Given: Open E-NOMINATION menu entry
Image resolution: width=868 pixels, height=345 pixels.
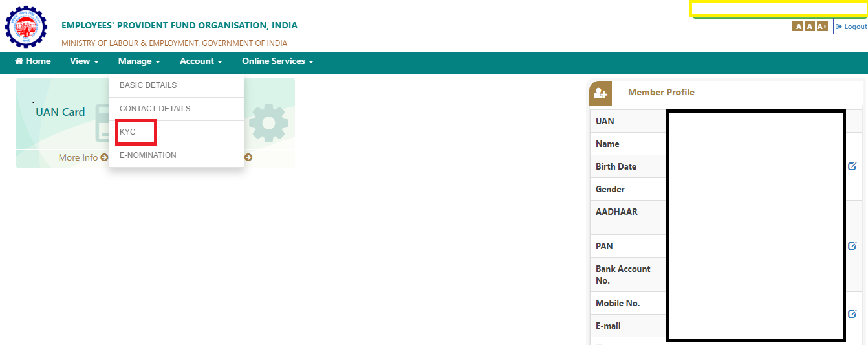Looking at the screenshot, I should coord(177,155).
